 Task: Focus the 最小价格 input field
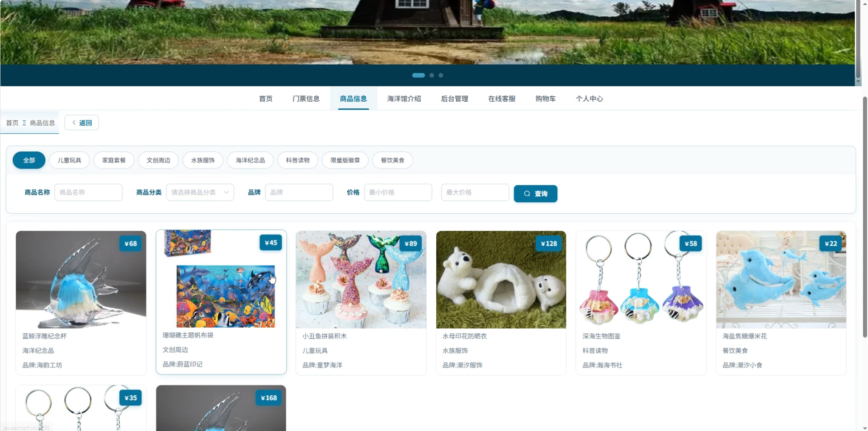coord(398,192)
